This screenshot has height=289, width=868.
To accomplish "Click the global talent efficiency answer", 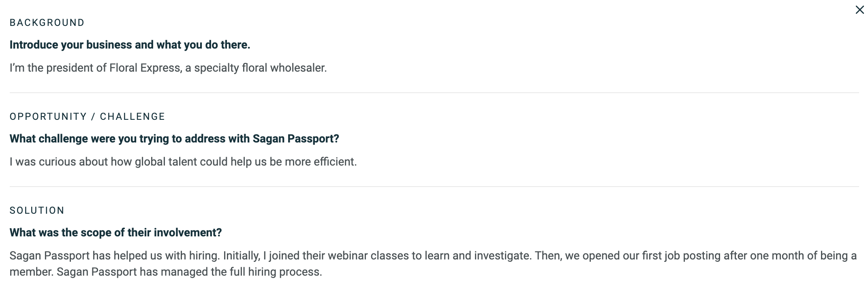I will tap(183, 162).
